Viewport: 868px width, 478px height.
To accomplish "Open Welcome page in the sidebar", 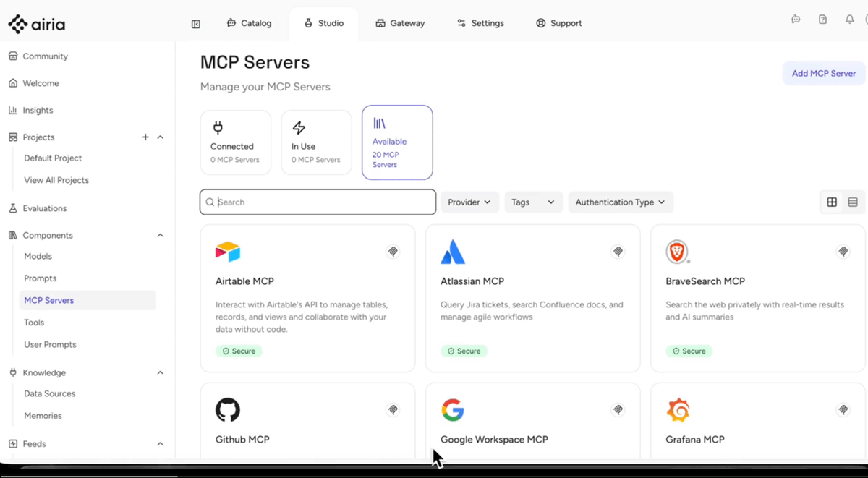I will click(41, 83).
